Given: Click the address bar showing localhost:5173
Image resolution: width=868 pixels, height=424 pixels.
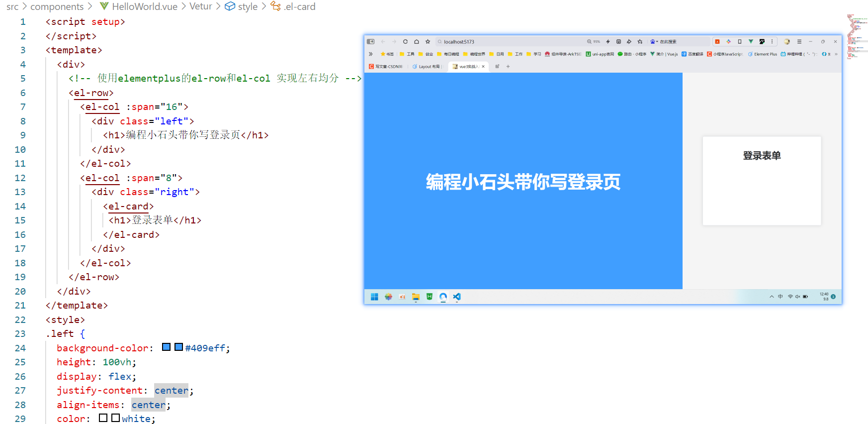Looking at the screenshot, I should [510, 42].
